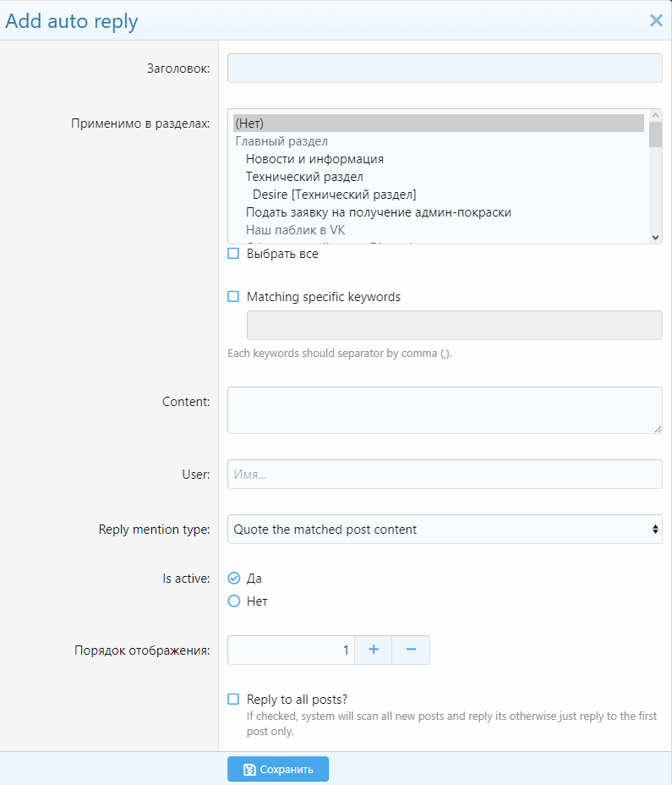Select the Да radio for Is active

click(234, 579)
